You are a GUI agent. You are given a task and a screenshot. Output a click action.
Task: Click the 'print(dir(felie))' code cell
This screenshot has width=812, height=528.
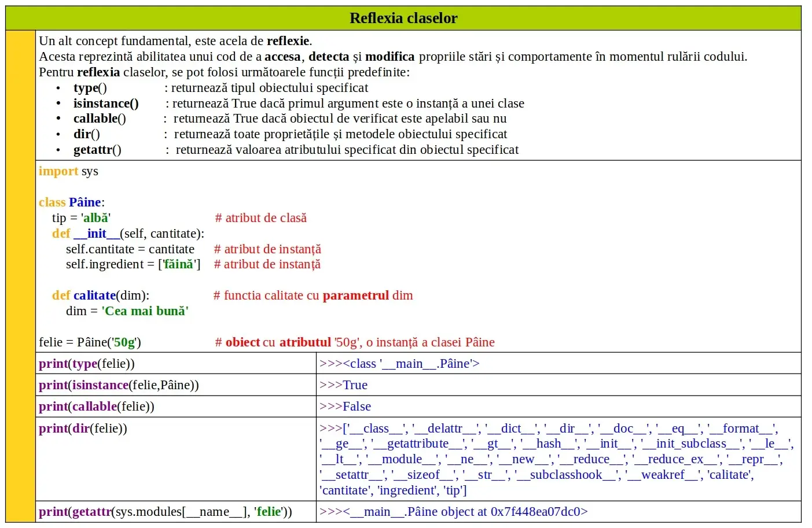(176, 459)
